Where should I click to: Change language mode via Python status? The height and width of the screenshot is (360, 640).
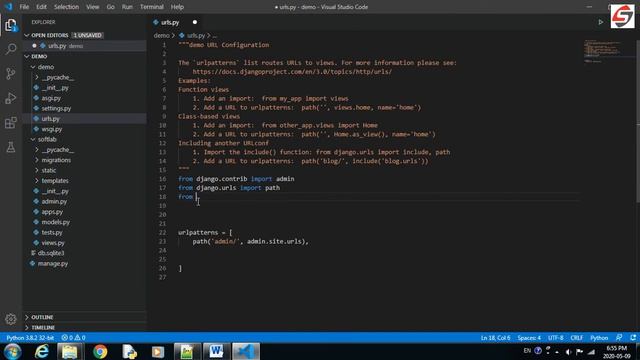[599, 338]
